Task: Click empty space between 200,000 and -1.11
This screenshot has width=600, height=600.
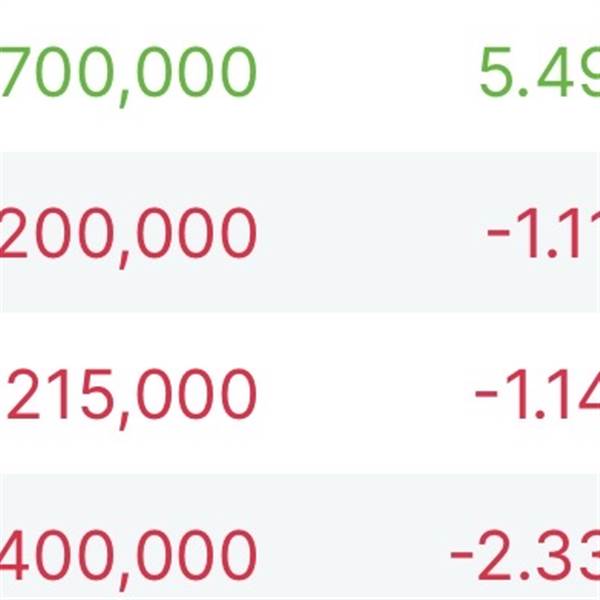Action: pyautogui.click(x=370, y=235)
